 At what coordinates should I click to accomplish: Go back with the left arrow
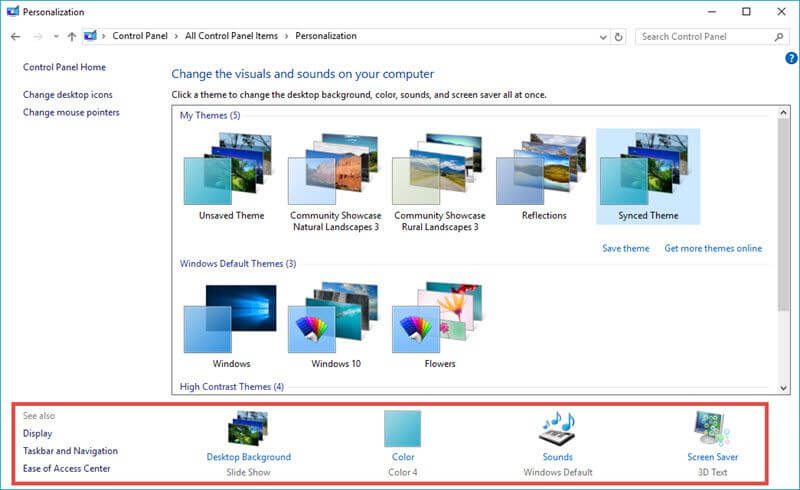(15, 36)
